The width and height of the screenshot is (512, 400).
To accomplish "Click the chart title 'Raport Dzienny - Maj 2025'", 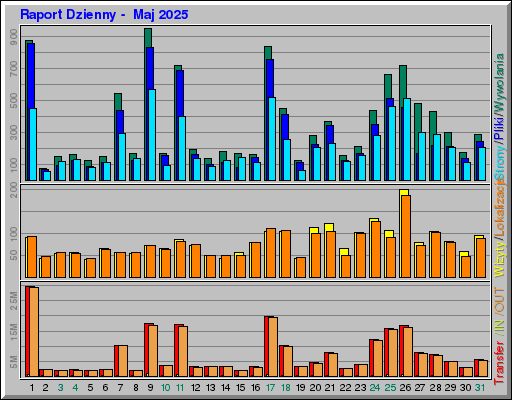I will pyautogui.click(x=104, y=15).
